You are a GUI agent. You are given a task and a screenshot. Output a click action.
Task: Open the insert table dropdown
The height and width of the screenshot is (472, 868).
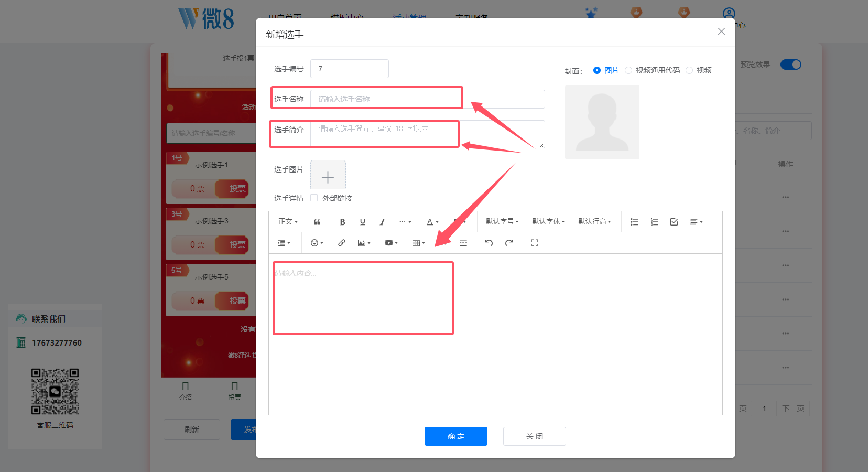point(419,243)
